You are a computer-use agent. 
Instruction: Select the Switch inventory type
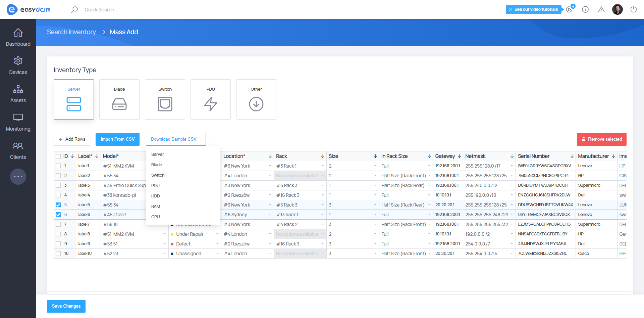tap(165, 99)
